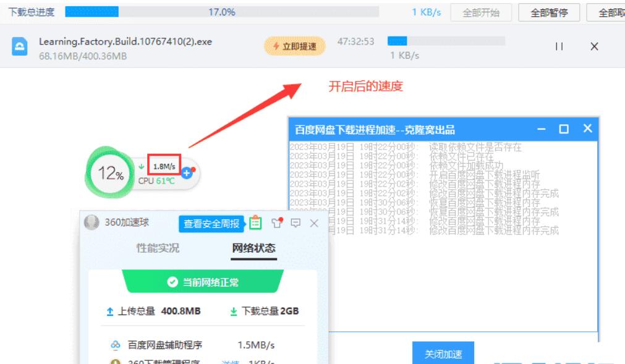
Task: Click the upload arrow icon beside 上传总量
Action: (109, 311)
